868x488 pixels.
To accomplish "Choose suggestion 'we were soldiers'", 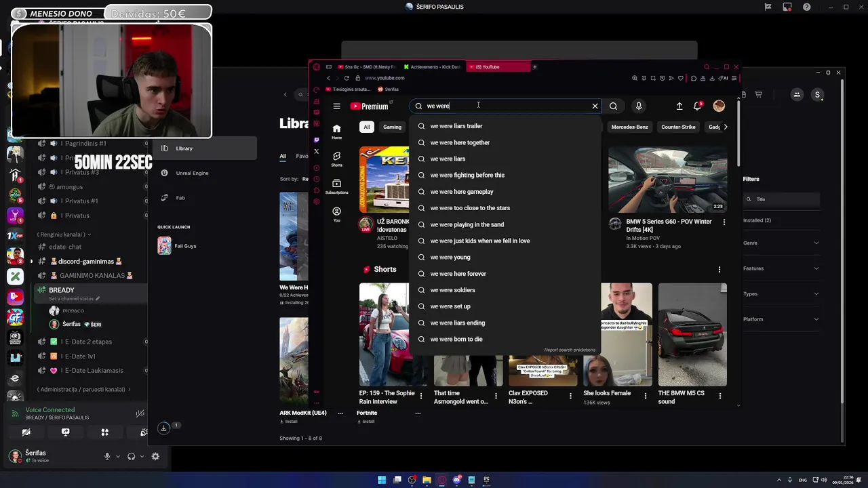I will click(505, 290).
